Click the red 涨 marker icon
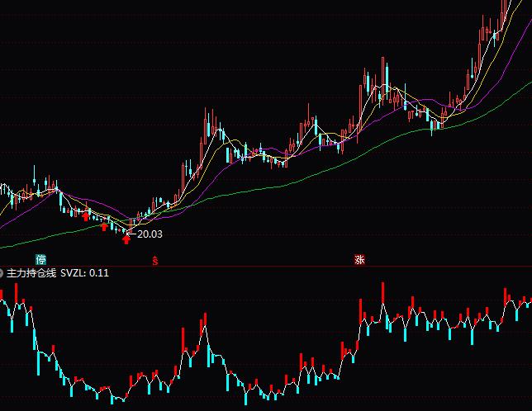The width and height of the screenshot is (532, 411). (359, 260)
